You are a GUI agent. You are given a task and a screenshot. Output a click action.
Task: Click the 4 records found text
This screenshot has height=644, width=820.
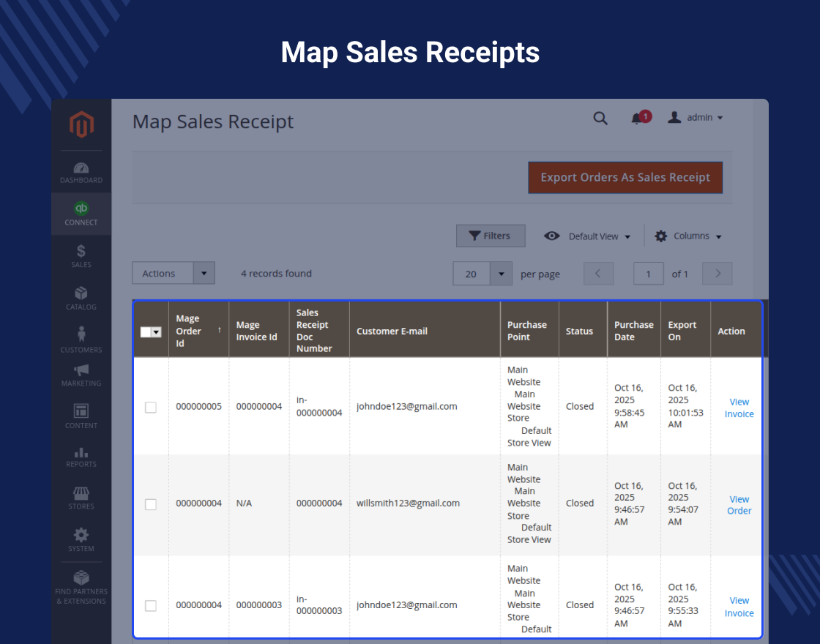[x=276, y=274]
